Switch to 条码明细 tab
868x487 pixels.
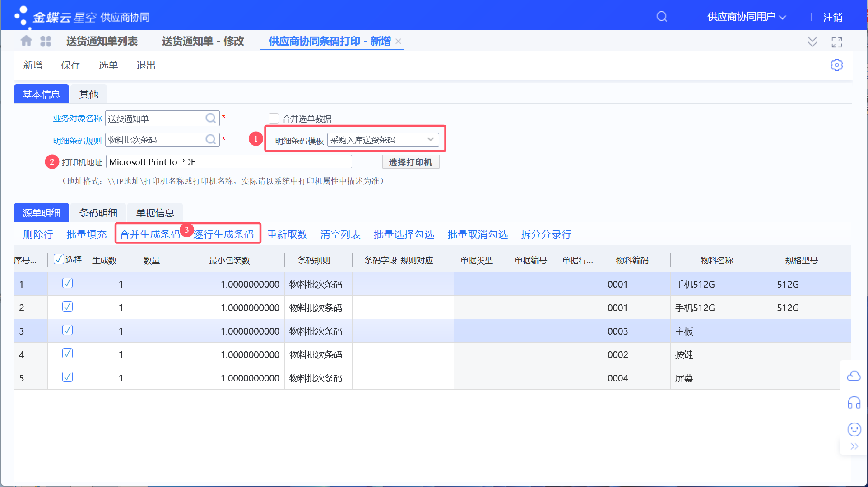coord(98,213)
